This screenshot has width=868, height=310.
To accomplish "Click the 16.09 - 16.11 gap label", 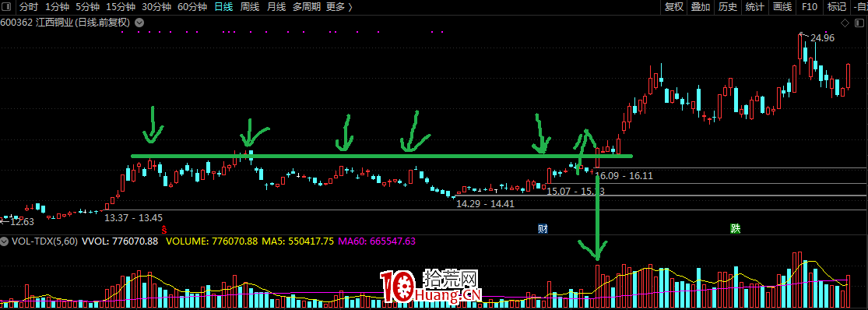I will (624, 176).
